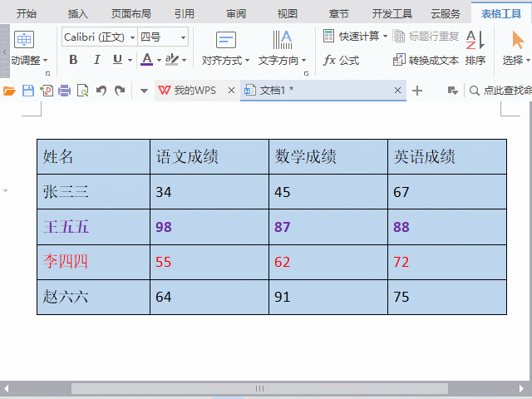532x399 pixels.
Task: Click the cell 李四四
Action: coord(94,262)
